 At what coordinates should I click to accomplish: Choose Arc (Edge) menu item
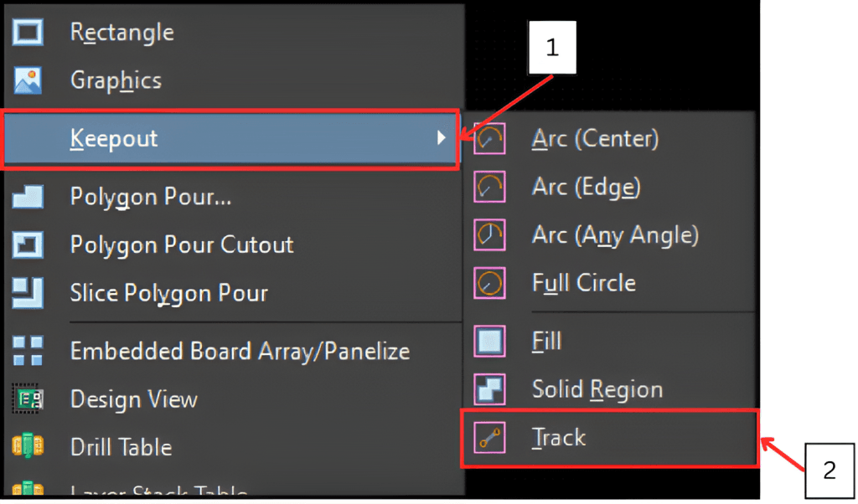coord(586,187)
